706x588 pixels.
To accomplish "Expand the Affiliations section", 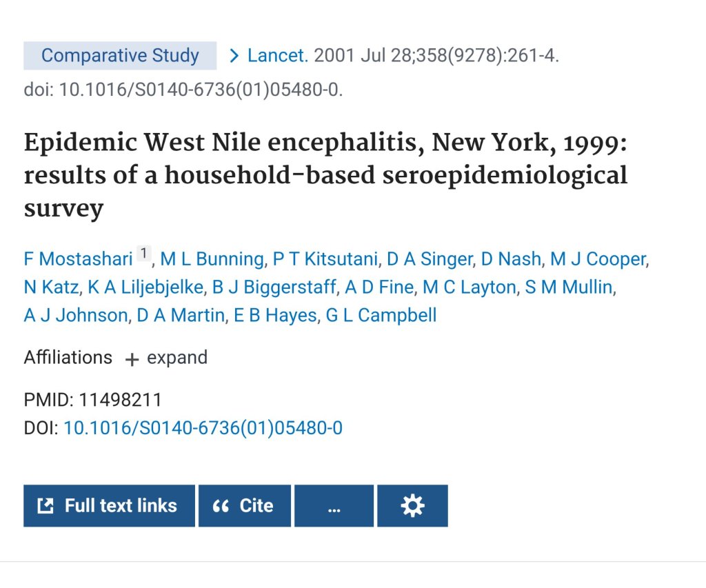I will (x=166, y=358).
